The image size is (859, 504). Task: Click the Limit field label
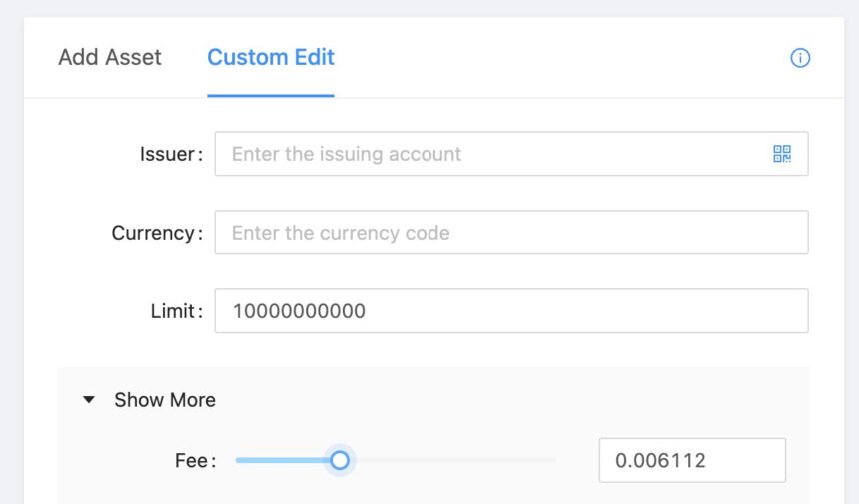pyautogui.click(x=177, y=311)
